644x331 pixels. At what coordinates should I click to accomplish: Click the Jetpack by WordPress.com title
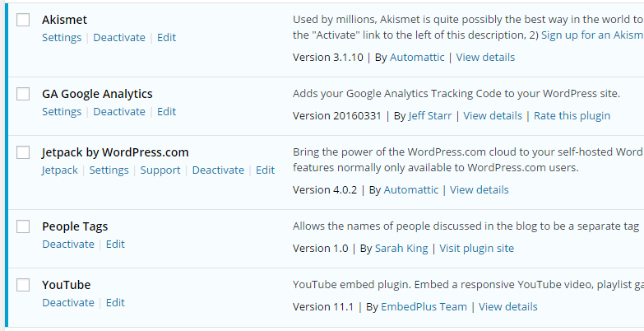(x=115, y=152)
